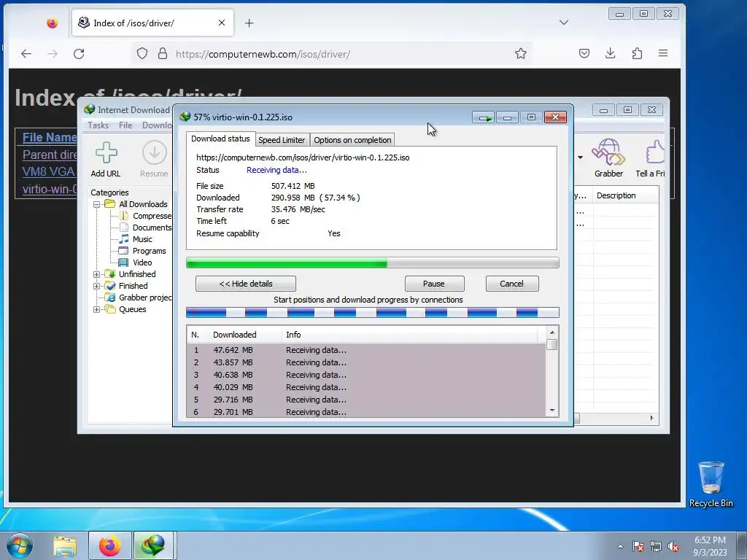Click the Firefox taskbar button

tap(110, 545)
